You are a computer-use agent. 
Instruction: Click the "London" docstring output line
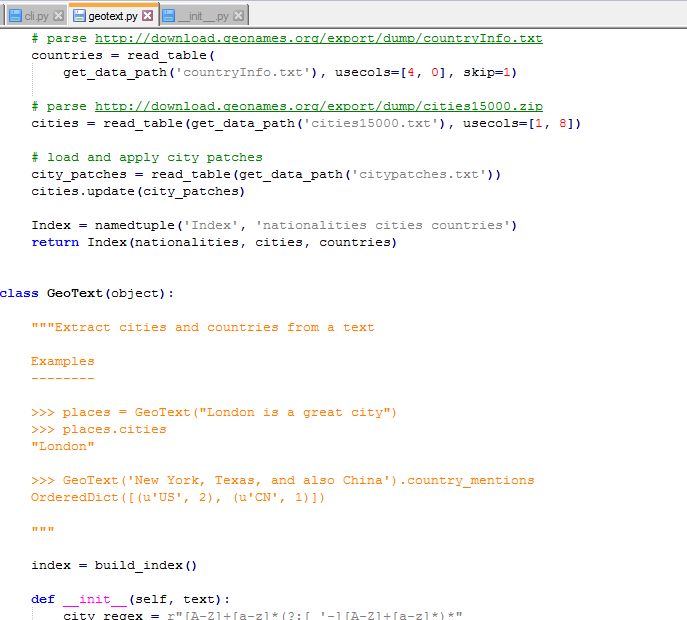pyautogui.click(x=63, y=446)
